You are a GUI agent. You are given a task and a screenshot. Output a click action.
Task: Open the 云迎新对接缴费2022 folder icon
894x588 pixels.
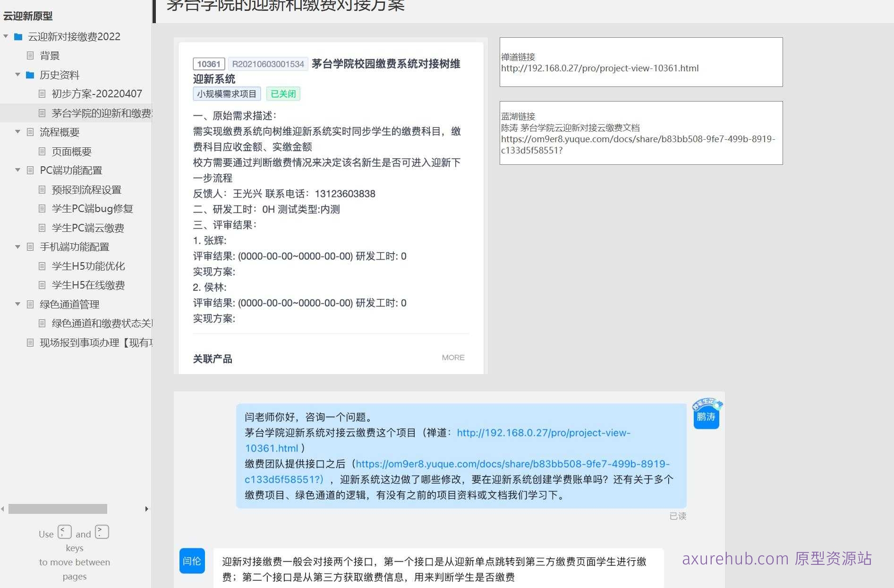[x=18, y=36]
